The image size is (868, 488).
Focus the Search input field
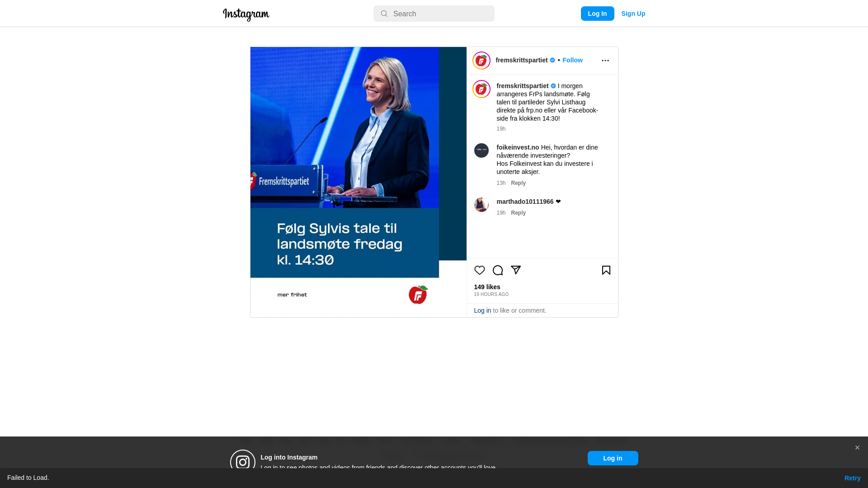pyautogui.click(x=434, y=14)
